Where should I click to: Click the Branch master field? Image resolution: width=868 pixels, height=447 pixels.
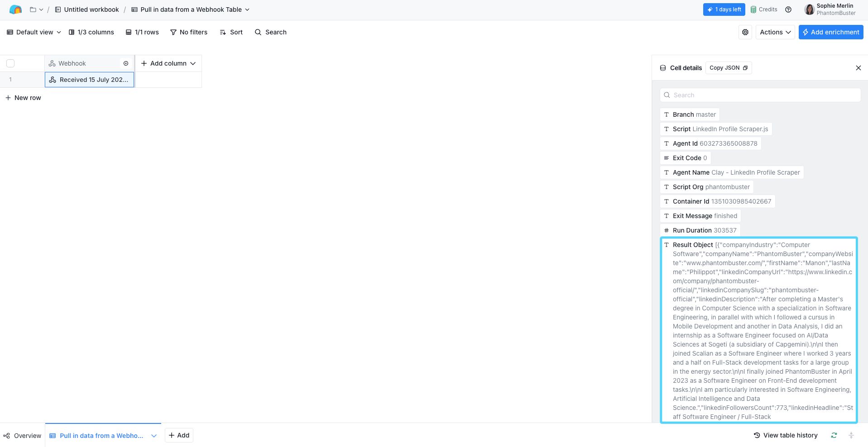[x=690, y=114]
